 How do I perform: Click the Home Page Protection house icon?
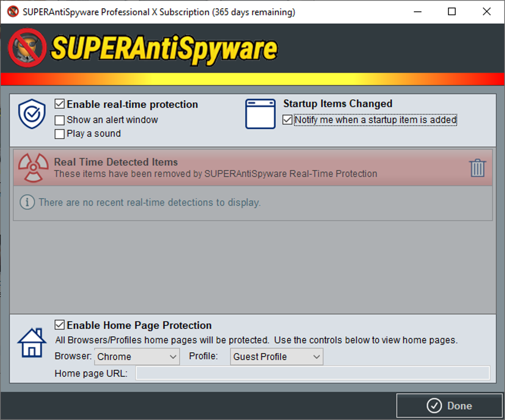click(32, 343)
